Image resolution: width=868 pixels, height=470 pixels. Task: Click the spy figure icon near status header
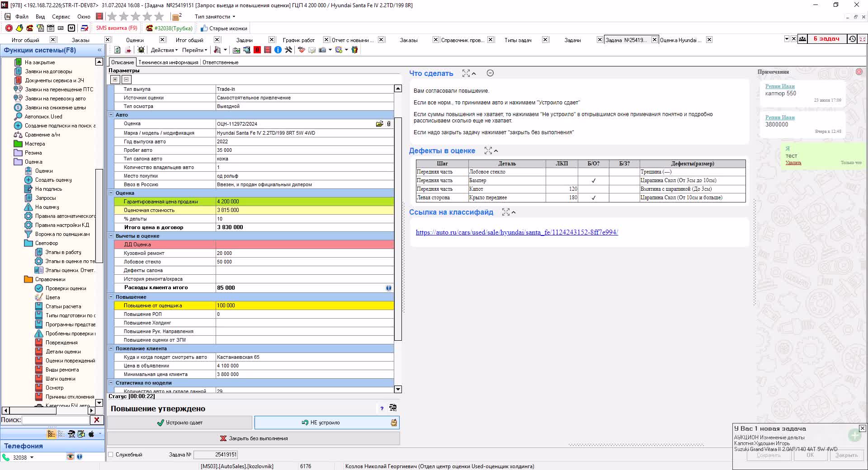pyautogui.click(x=393, y=408)
